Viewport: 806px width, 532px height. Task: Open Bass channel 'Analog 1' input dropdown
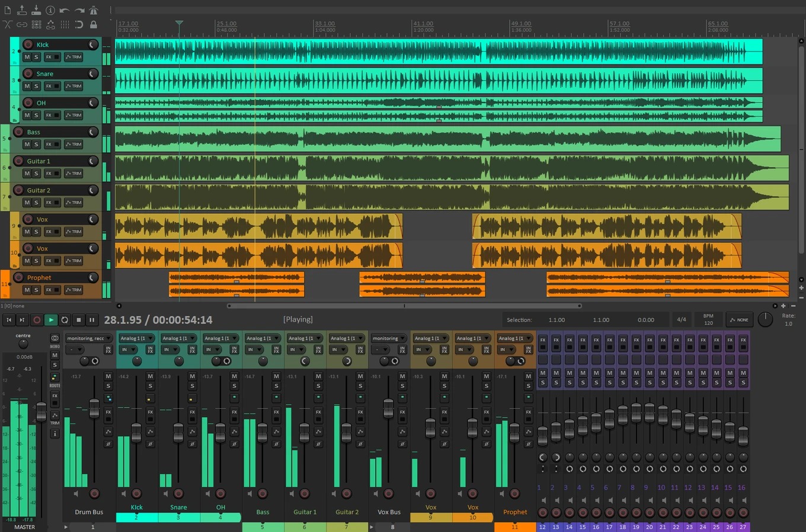[x=263, y=338]
